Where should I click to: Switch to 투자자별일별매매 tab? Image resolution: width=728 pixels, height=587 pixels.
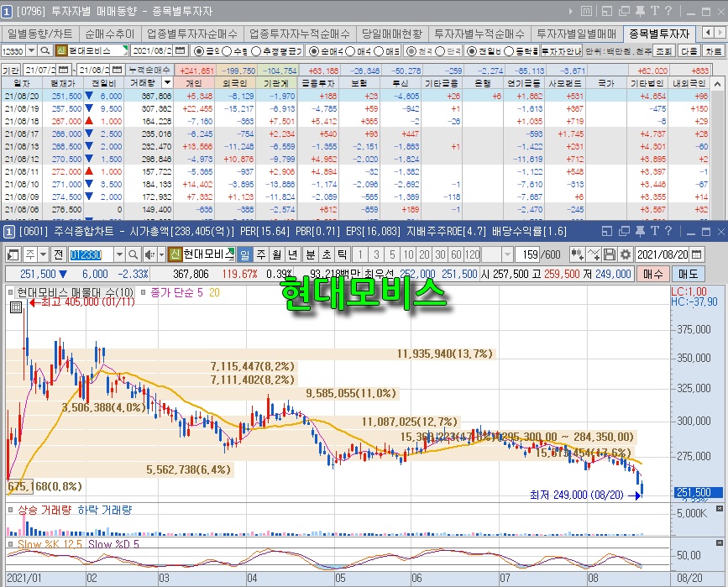(577, 34)
